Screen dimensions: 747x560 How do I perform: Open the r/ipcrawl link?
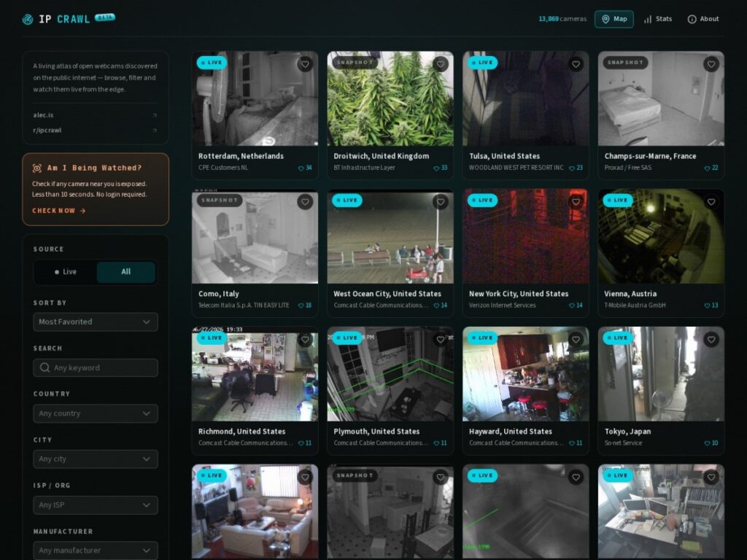(x=47, y=131)
